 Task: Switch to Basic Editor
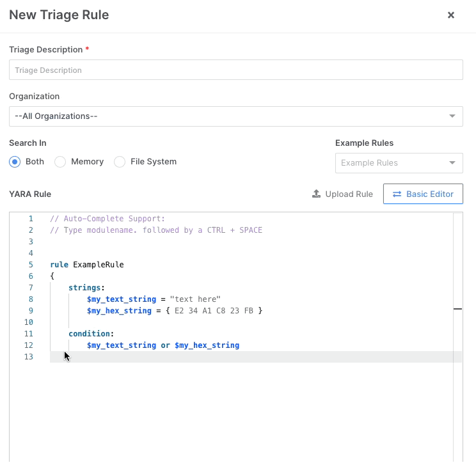point(423,194)
